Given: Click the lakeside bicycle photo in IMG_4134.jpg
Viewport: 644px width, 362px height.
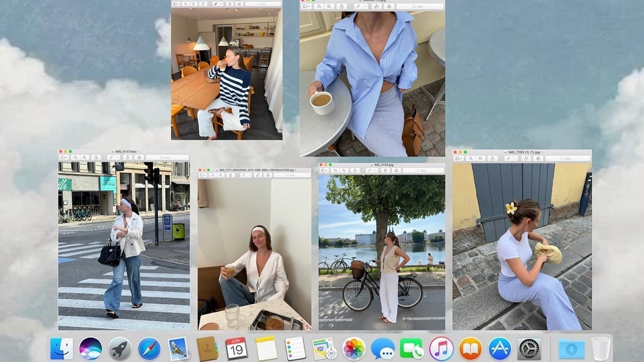Looking at the screenshot, I should click(x=382, y=252).
